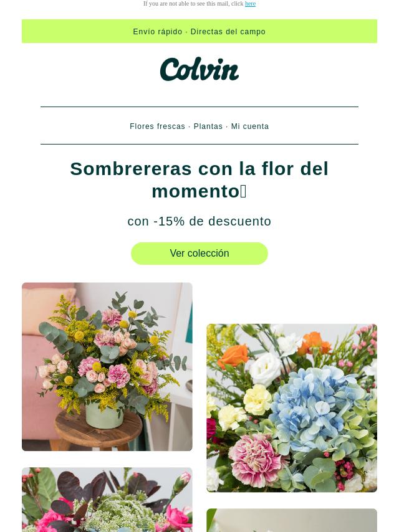
Task: Click the white lisianthus flower in hydrangea photo
Action: click(x=265, y=370)
